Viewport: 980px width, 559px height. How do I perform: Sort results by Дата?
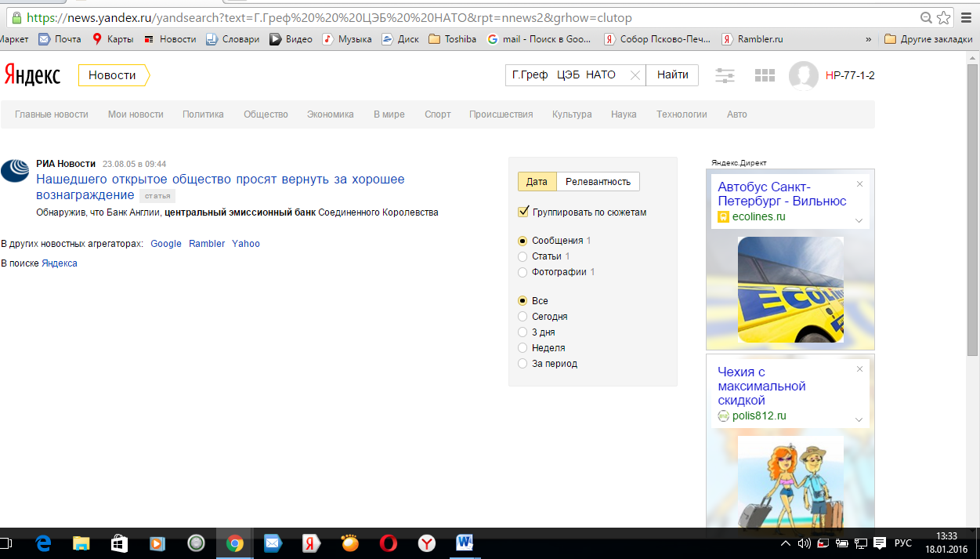(x=537, y=181)
